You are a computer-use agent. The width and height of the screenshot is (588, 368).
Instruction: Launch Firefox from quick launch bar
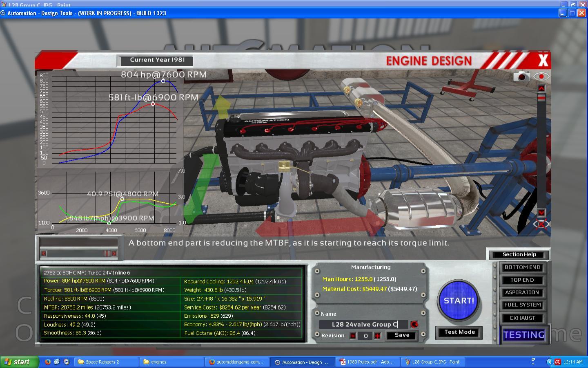tap(48, 362)
